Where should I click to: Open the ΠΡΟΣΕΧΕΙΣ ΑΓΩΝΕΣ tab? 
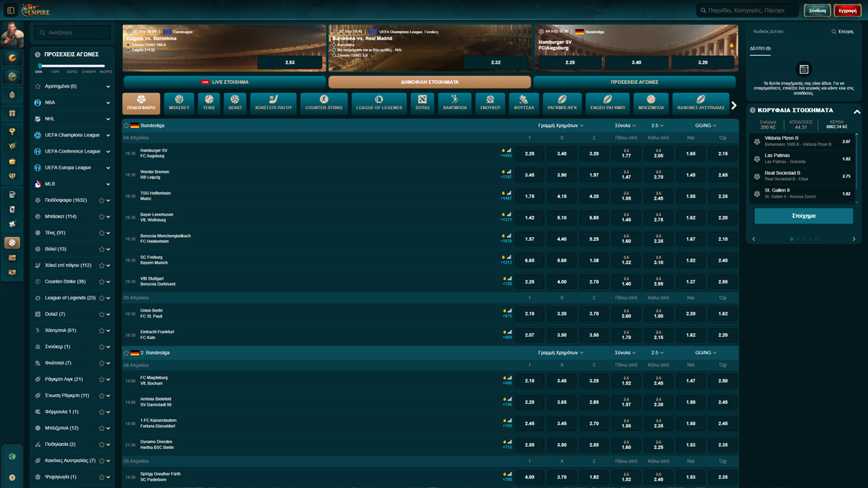pos(634,82)
